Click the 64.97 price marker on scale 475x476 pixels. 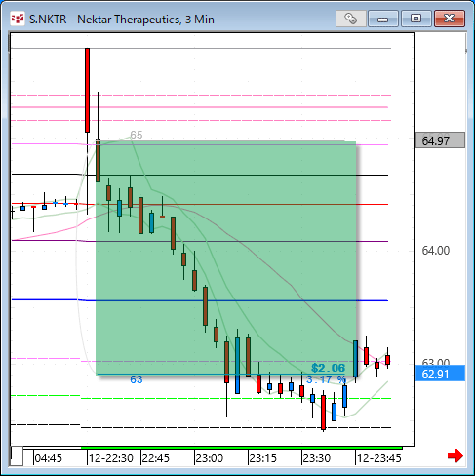pos(440,140)
